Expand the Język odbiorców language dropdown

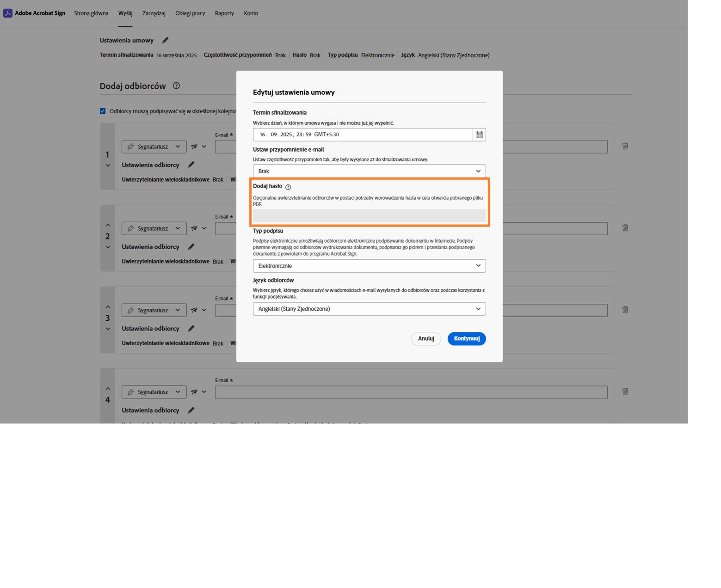point(369,309)
